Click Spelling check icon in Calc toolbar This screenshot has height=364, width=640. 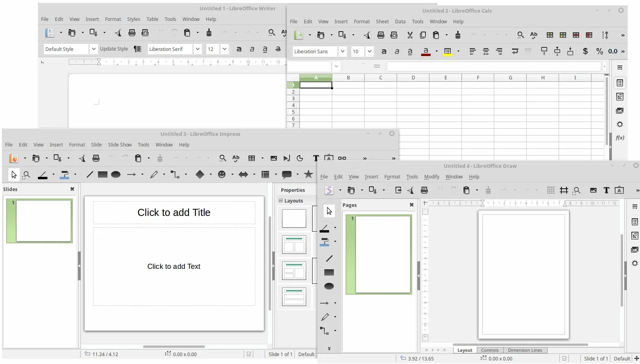coord(534,35)
